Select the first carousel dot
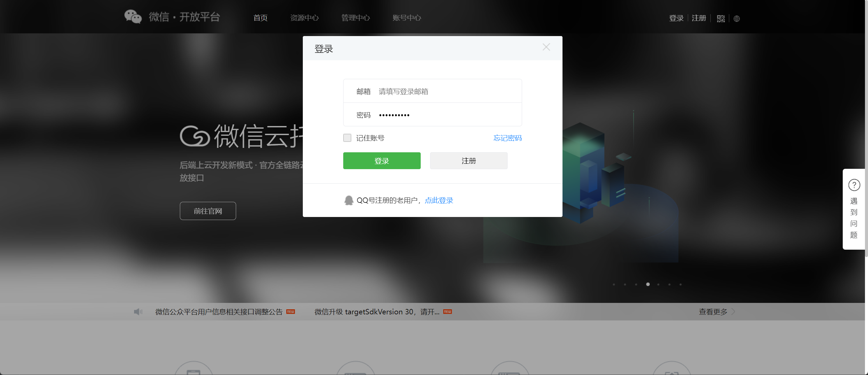The height and width of the screenshot is (375, 868). click(x=614, y=284)
